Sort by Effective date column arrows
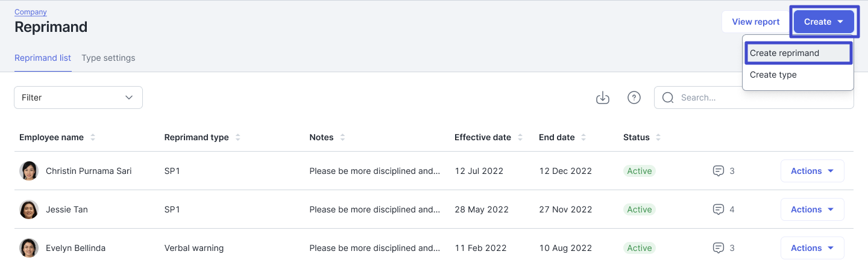Viewport: 868px width, 266px height. 520,137
